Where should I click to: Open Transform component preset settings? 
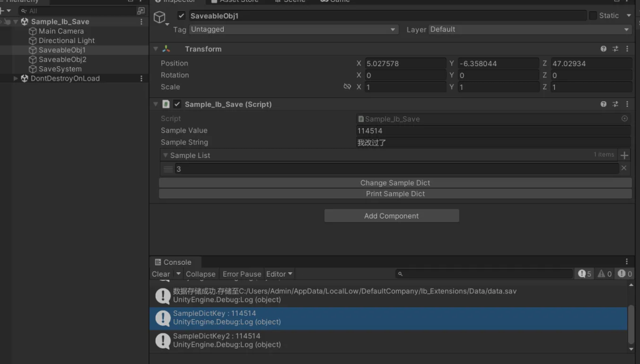click(x=615, y=49)
